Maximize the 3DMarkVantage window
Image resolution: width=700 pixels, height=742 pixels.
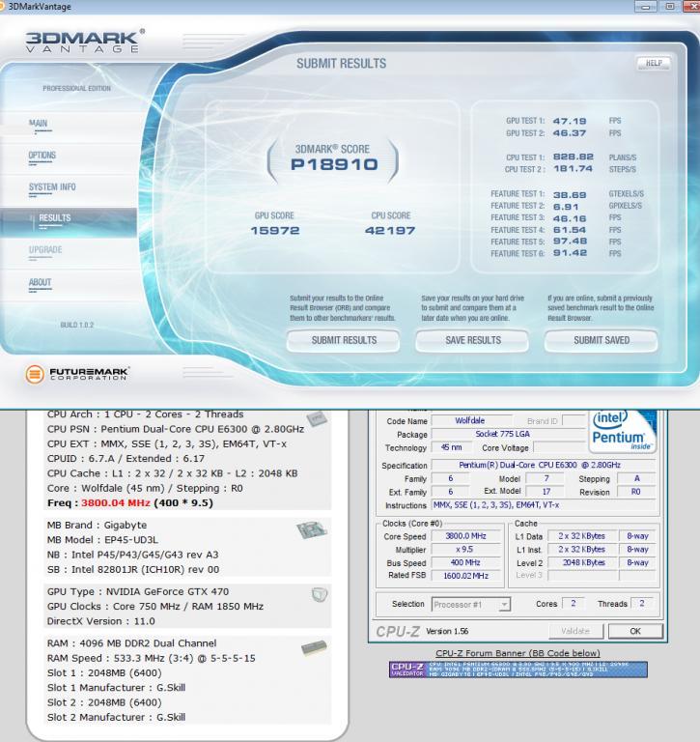click(x=670, y=7)
